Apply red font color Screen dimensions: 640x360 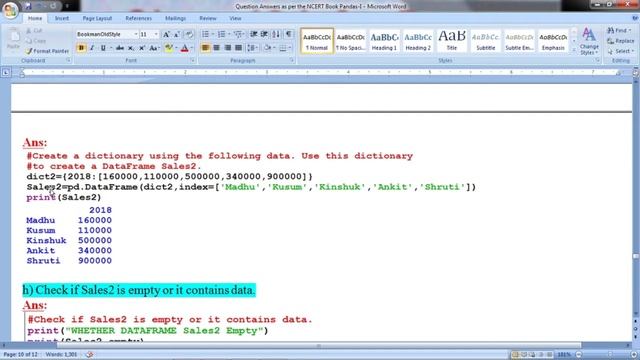click(184, 48)
